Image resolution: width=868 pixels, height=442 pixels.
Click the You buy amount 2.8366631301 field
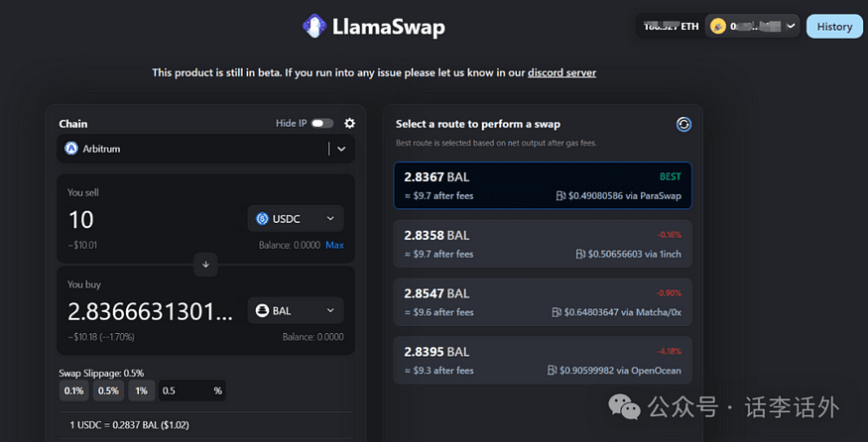coord(150,311)
